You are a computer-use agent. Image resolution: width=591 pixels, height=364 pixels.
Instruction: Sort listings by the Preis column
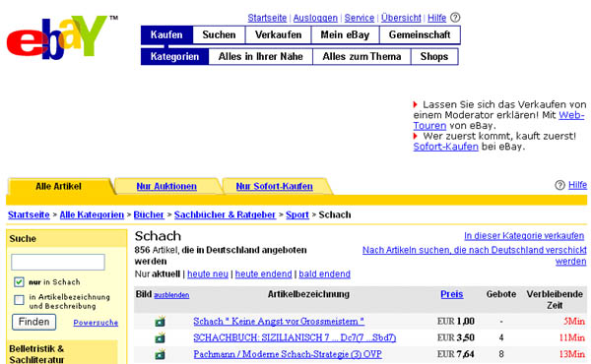(451, 294)
